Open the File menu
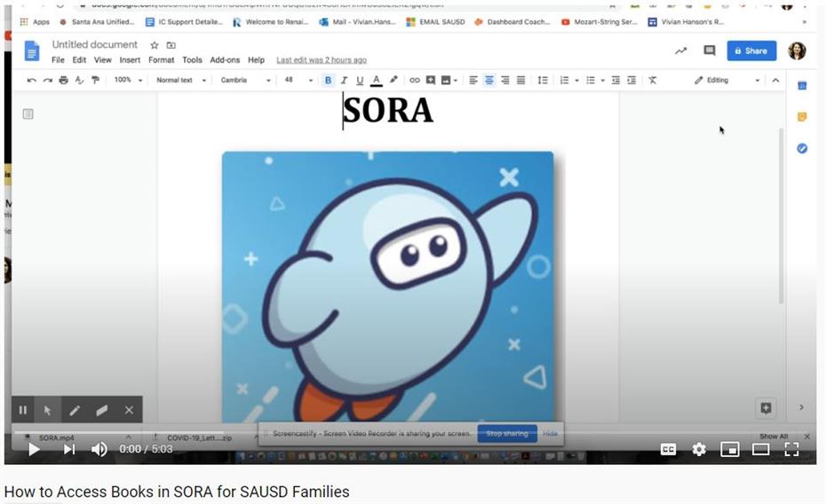The width and height of the screenshot is (826, 504). click(x=58, y=60)
